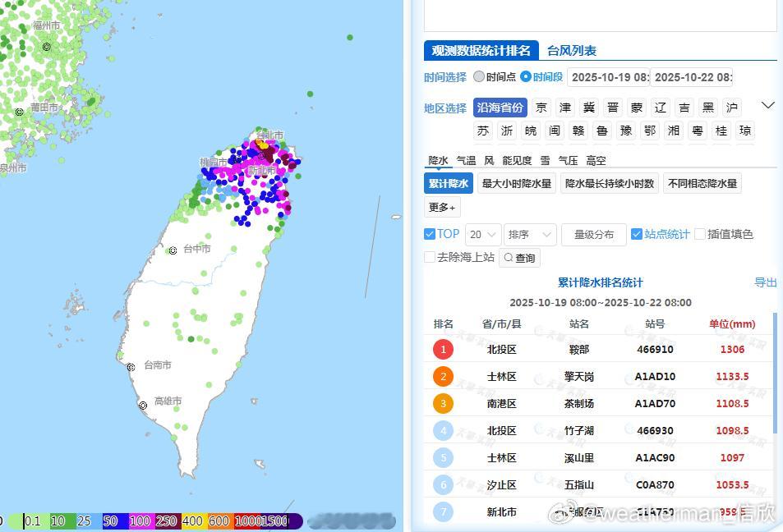
Task: Click the 导出 export link
Action: [x=765, y=282]
